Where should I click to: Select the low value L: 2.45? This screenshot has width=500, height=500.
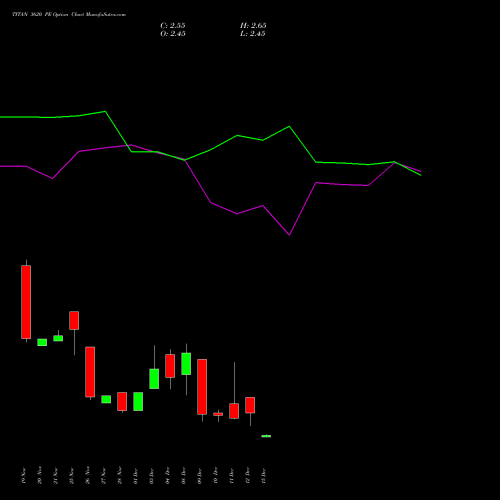[253, 34]
